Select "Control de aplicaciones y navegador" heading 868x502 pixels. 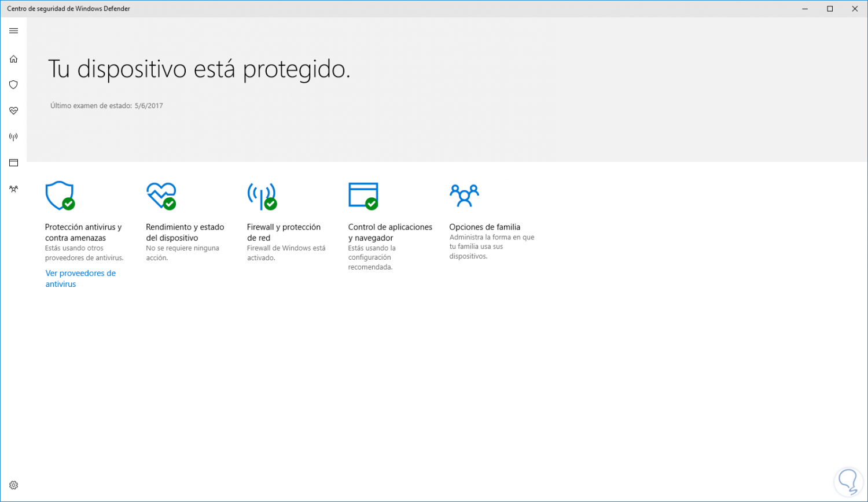pyautogui.click(x=390, y=232)
